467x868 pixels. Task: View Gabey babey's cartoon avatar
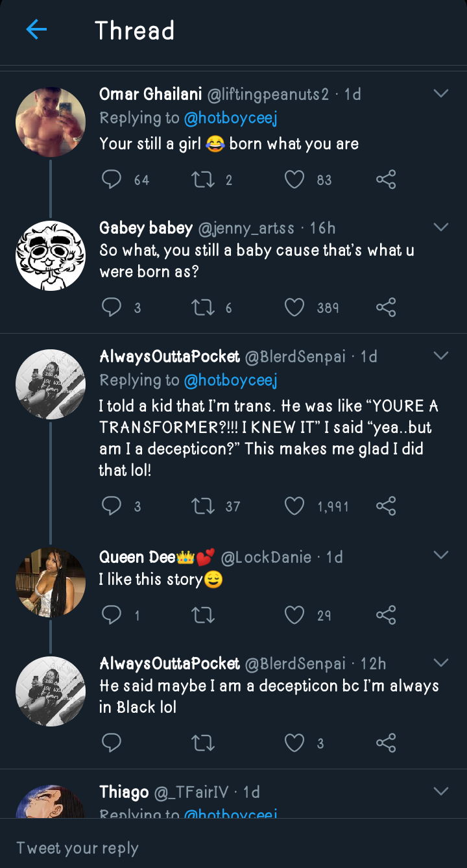pyautogui.click(x=51, y=256)
